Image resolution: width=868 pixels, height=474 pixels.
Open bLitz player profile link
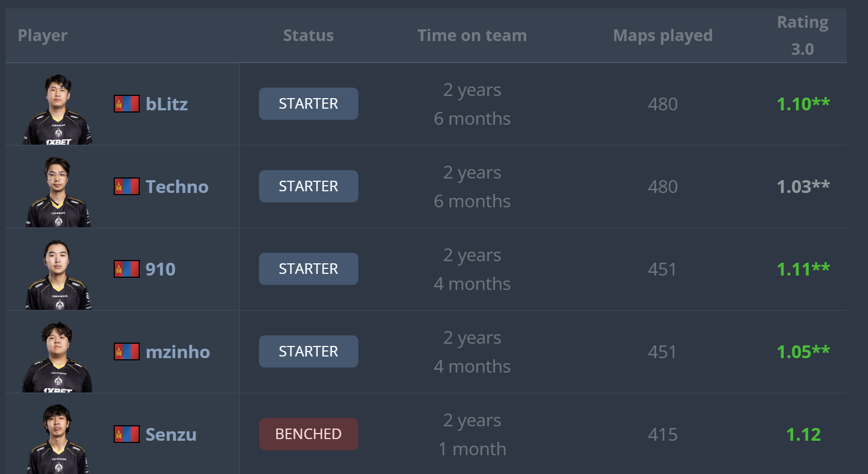coord(166,104)
